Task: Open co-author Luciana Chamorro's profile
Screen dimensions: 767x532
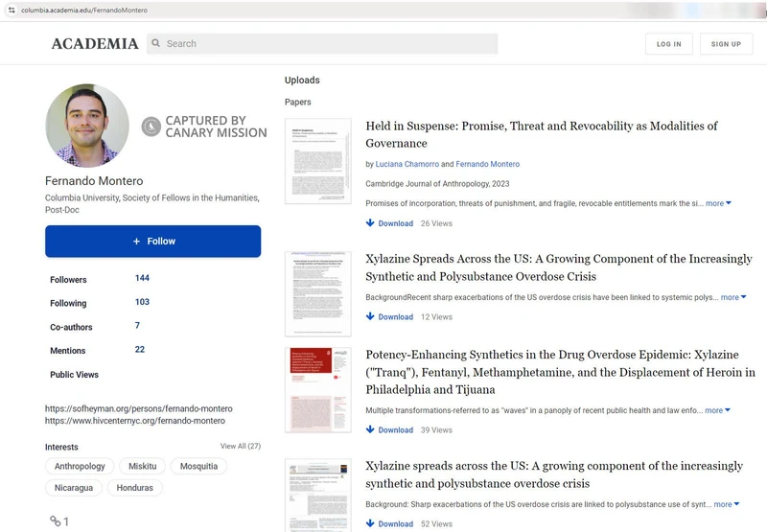Action: [407, 164]
